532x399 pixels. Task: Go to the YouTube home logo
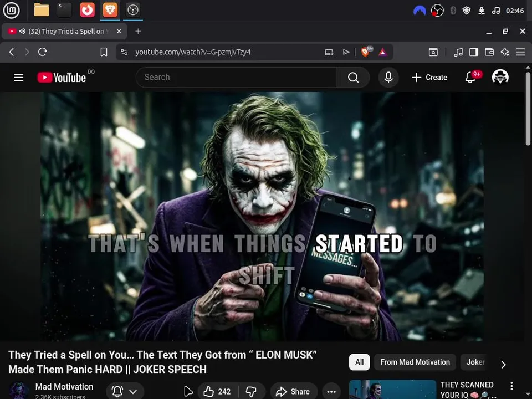pos(62,78)
